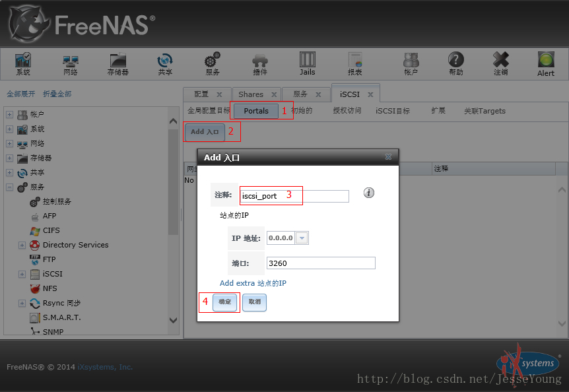The width and height of the screenshot is (569, 392).
Task: Expand the Directory Services tree node
Action: 22,245
